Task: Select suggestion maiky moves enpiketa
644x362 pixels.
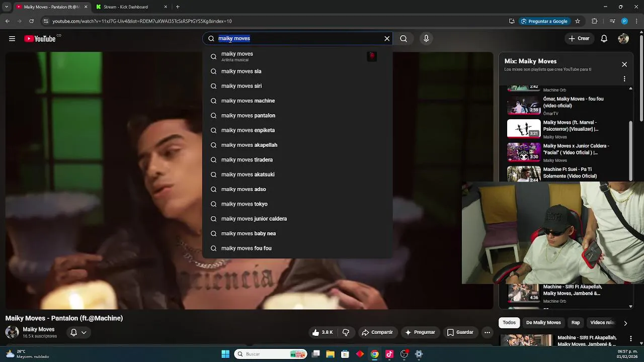Action: (297, 130)
